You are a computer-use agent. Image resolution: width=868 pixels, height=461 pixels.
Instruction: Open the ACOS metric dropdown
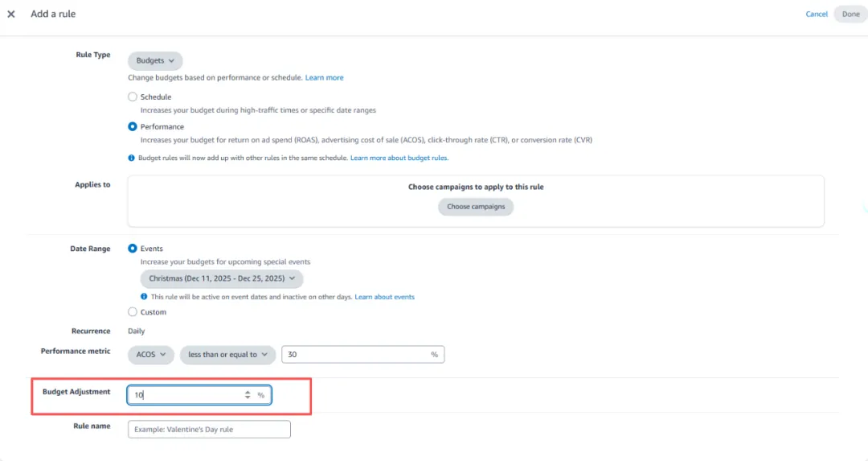pos(150,354)
